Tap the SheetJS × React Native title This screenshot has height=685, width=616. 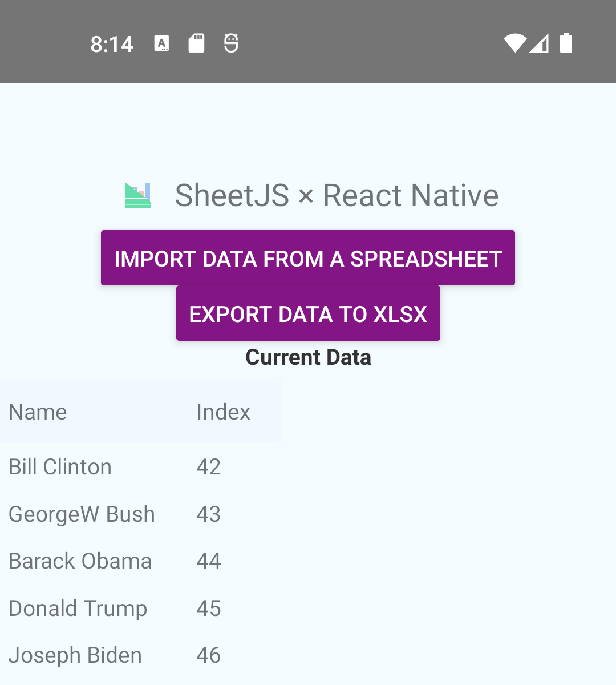[x=337, y=195]
